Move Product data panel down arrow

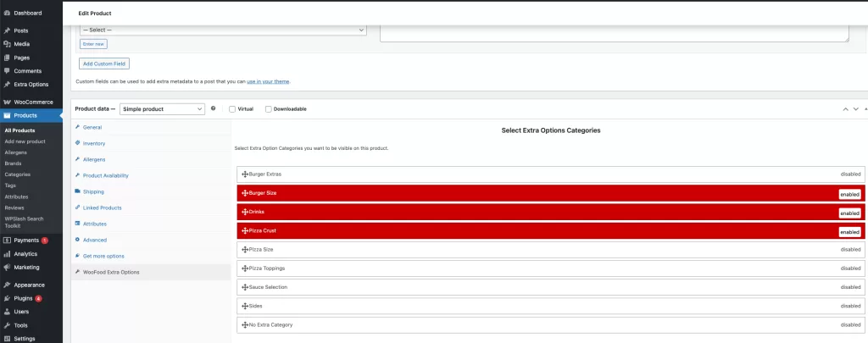coord(856,109)
